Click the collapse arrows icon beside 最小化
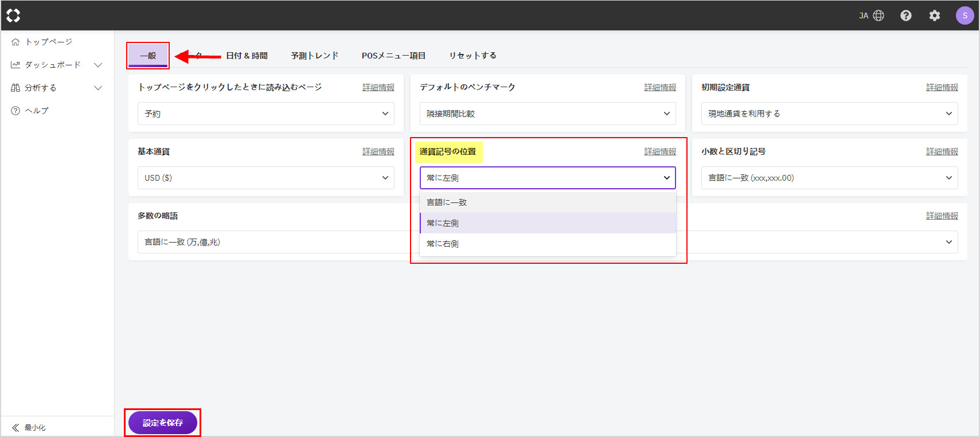This screenshot has width=980, height=437. click(15, 427)
